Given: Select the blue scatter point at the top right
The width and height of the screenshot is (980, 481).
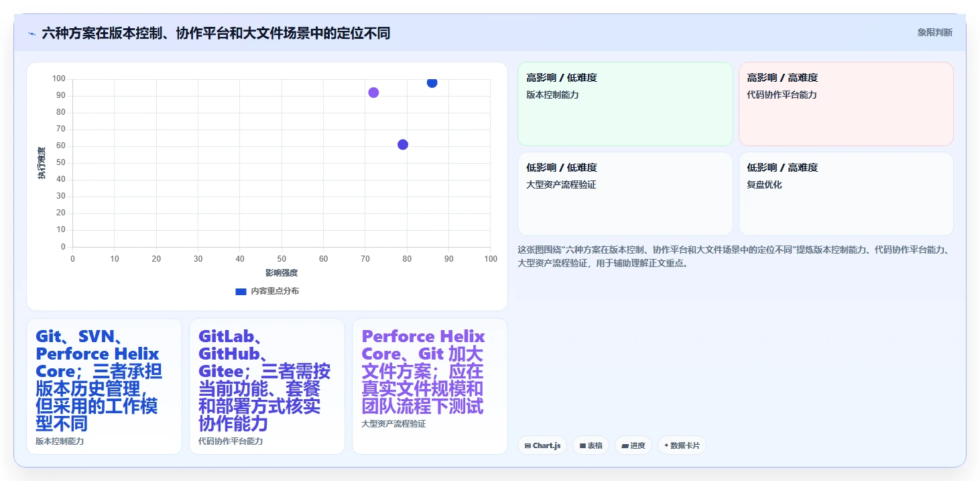Looking at the screenshot, I should [432, 83].
